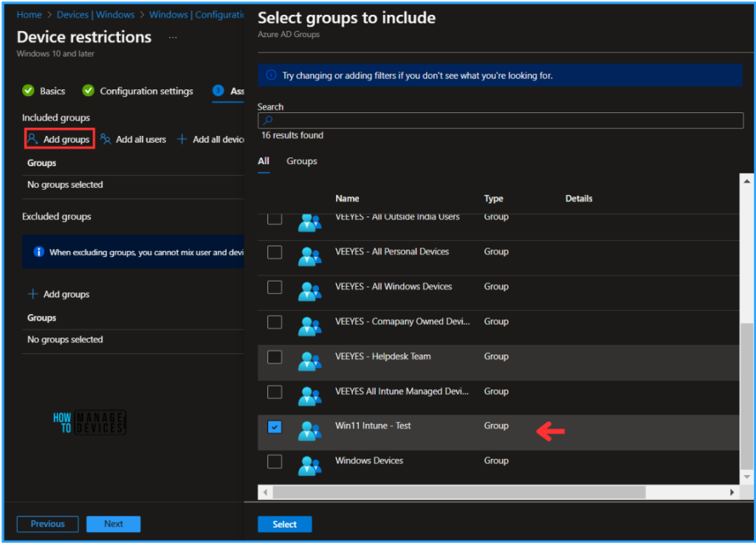Screen dimensions: 756x543
Task: Go to the Windows | Configuration breadcrumb
Action: coord(196,15)
